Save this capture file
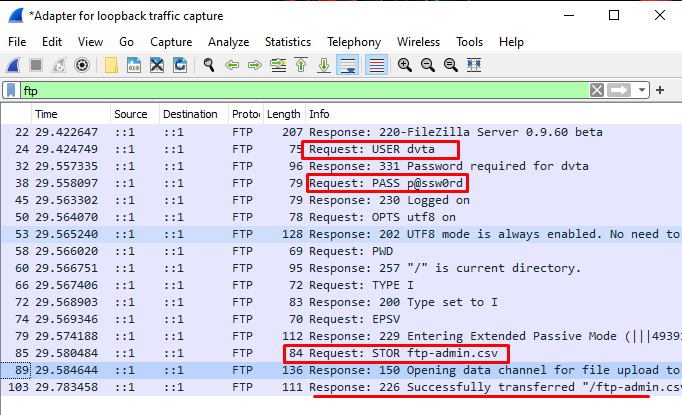682x415 pixels. 134,65
